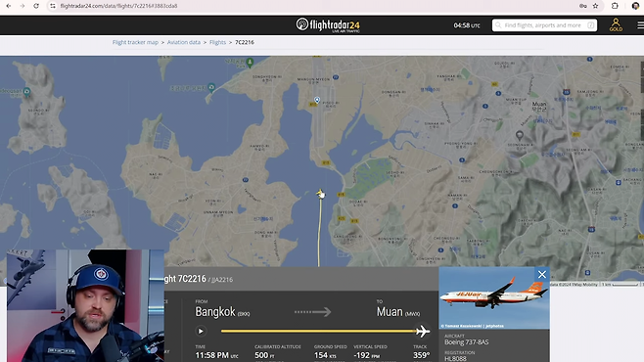Click the Muan city label on map
Image resolution: width=644 pixels, height=362 pixels.
click(x=539, y=107)
